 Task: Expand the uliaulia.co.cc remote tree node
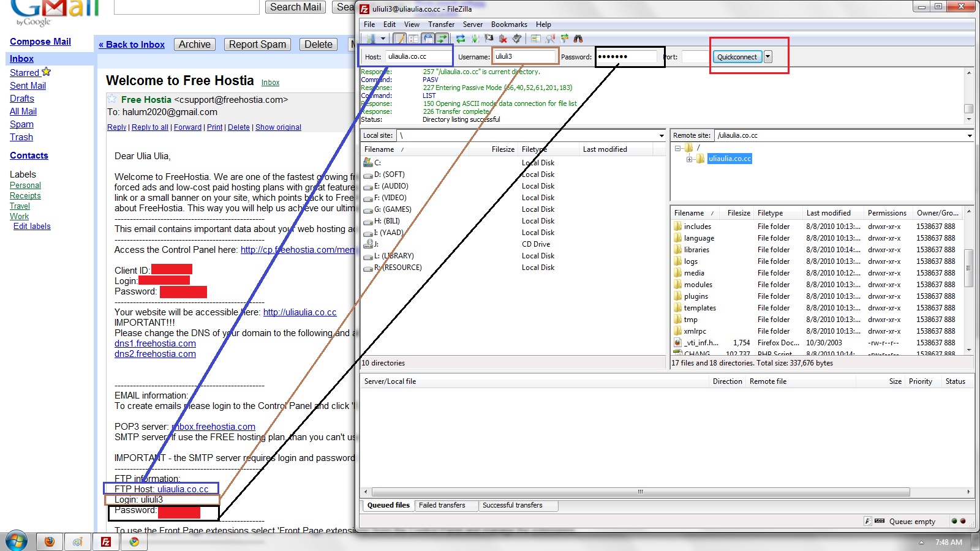point(690,159)
